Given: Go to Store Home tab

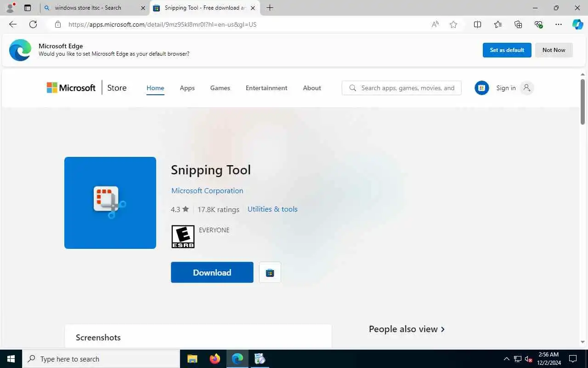Looking at the screenshot, I should tap(155, 88).
